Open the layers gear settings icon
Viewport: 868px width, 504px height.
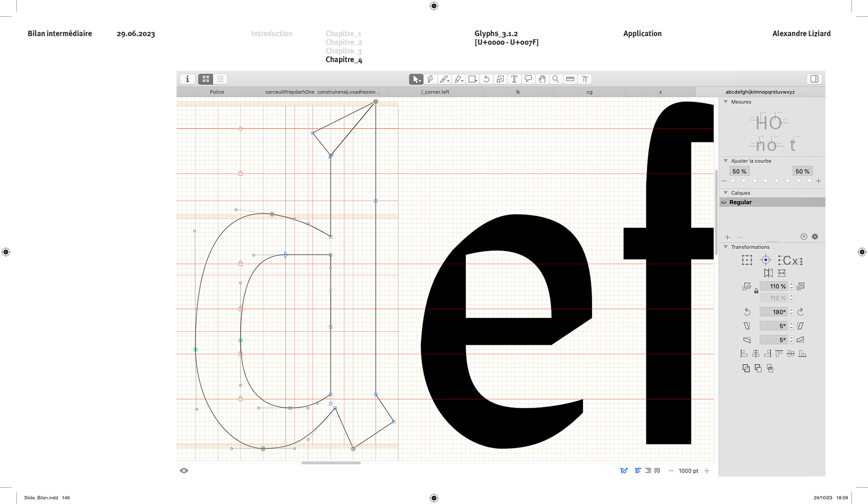[815, 237]
